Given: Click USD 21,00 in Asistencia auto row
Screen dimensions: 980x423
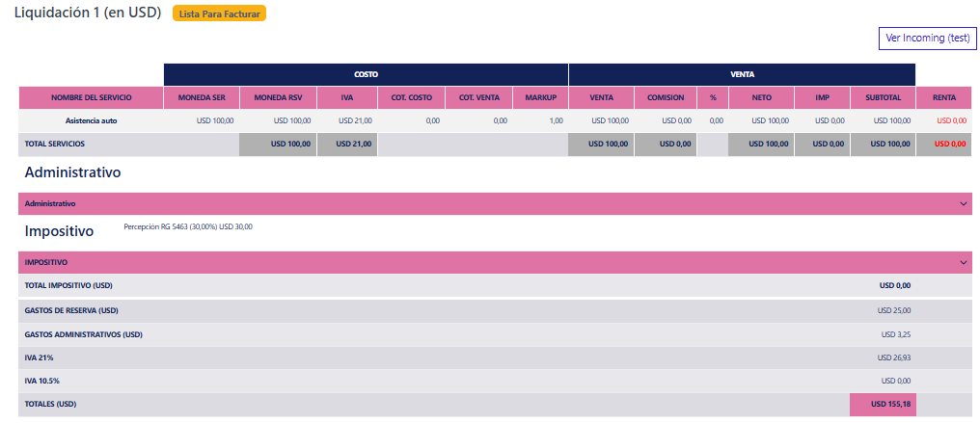Looking at the screenshot, I should click(x=355, y=121).
